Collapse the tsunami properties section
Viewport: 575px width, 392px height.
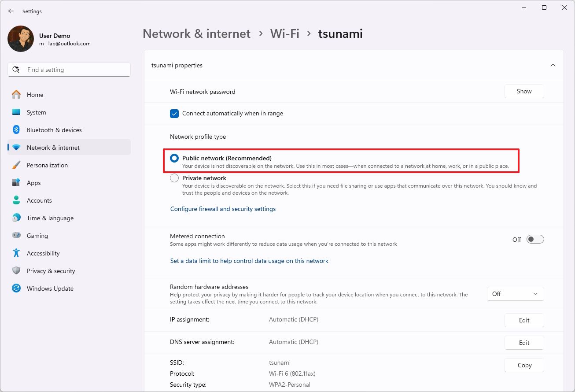point(553,65)
